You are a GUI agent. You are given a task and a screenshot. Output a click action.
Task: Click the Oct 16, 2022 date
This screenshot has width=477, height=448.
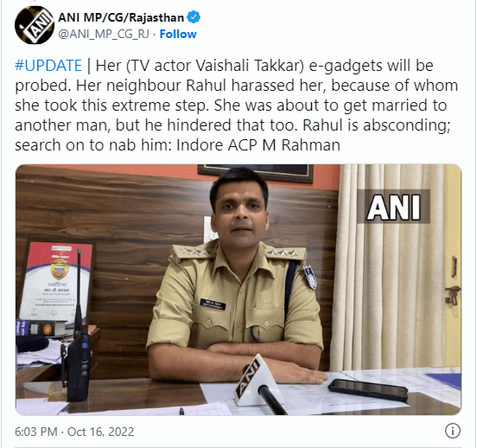(x=100, y=432)
